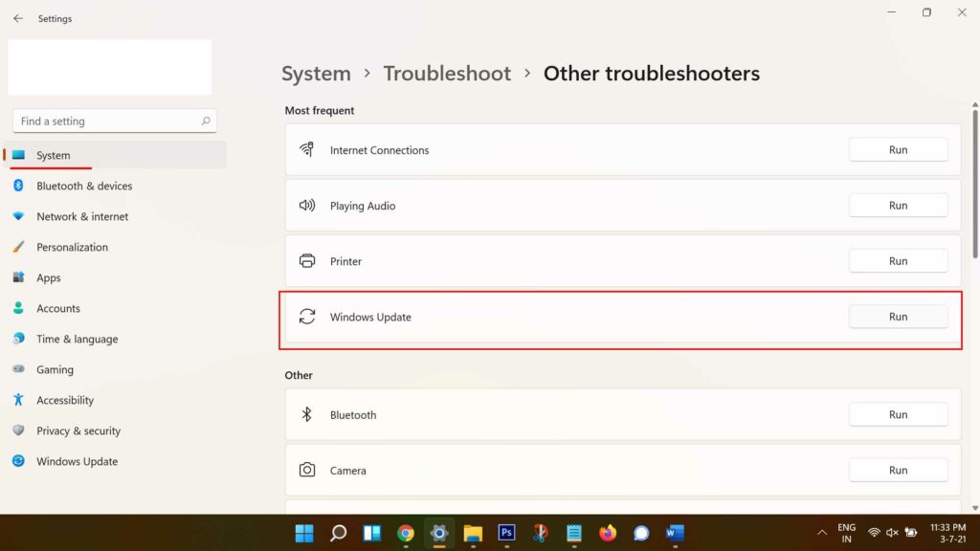The image size is (980, 551).
Task: Open the Windows Start button on taskbar
Action: [304, 533]
